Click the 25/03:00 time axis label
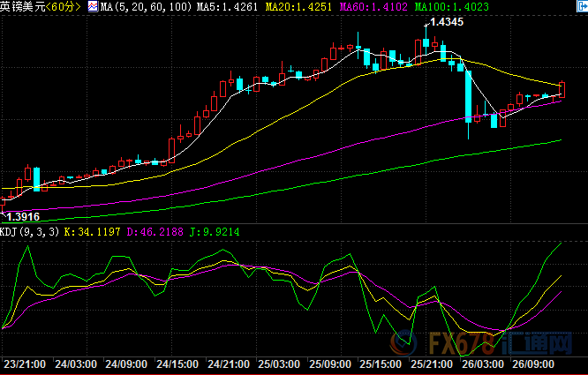This screenshot has height=375, width=588. pos(279,364)
